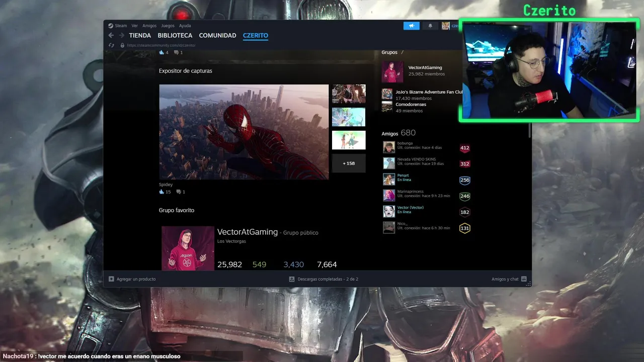Open the Amigos menu
This screenshot has height=362, width=644.
[x=149, y=26]
